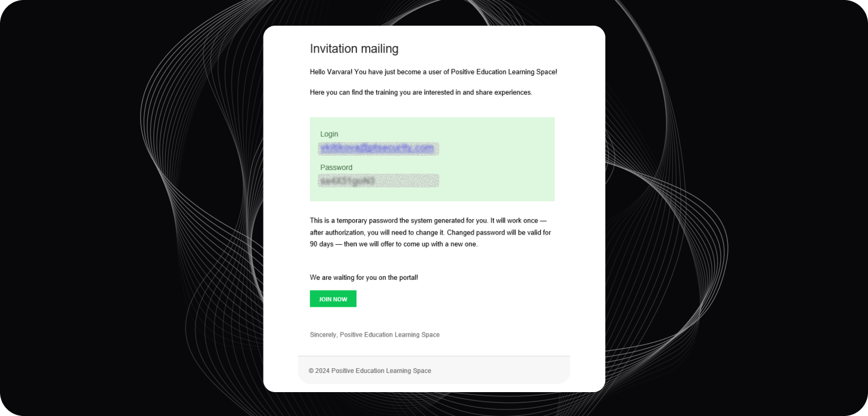Image resolution: width=868 pixels, height=416 pixels.
Task: Click 'It will work once' sentence
Action: coord(512,221)
